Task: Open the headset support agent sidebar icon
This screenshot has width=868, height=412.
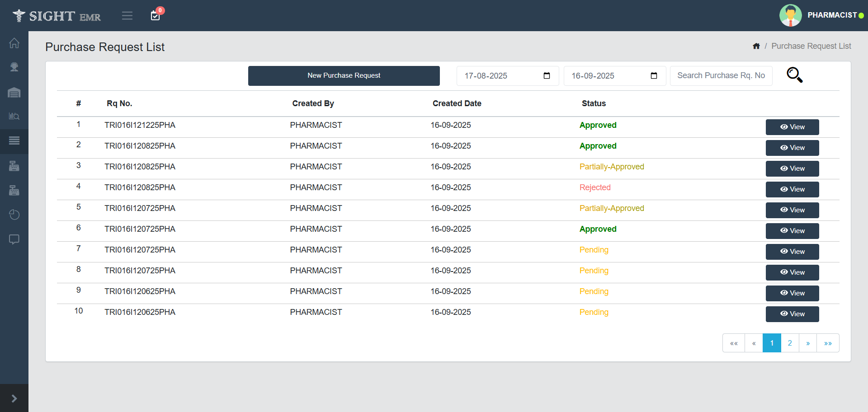Action: (14, 67)
